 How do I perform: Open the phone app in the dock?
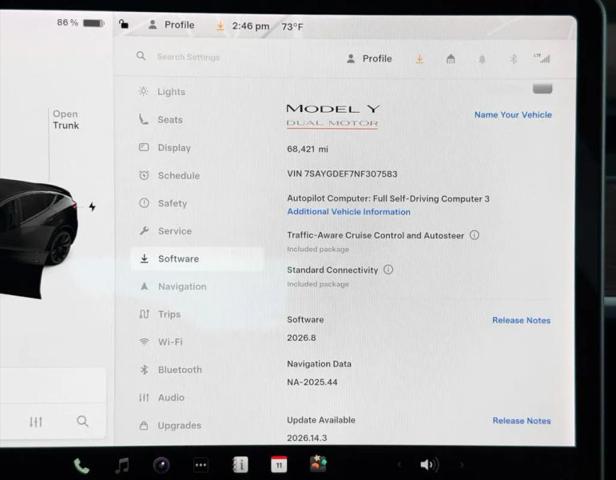[81, 466]
